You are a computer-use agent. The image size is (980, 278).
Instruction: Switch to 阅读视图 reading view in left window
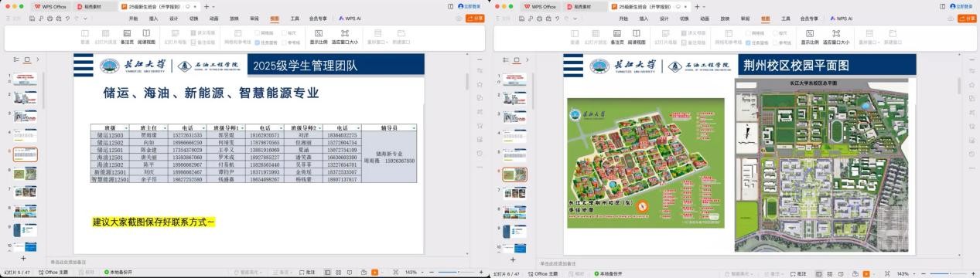(146, 36)
